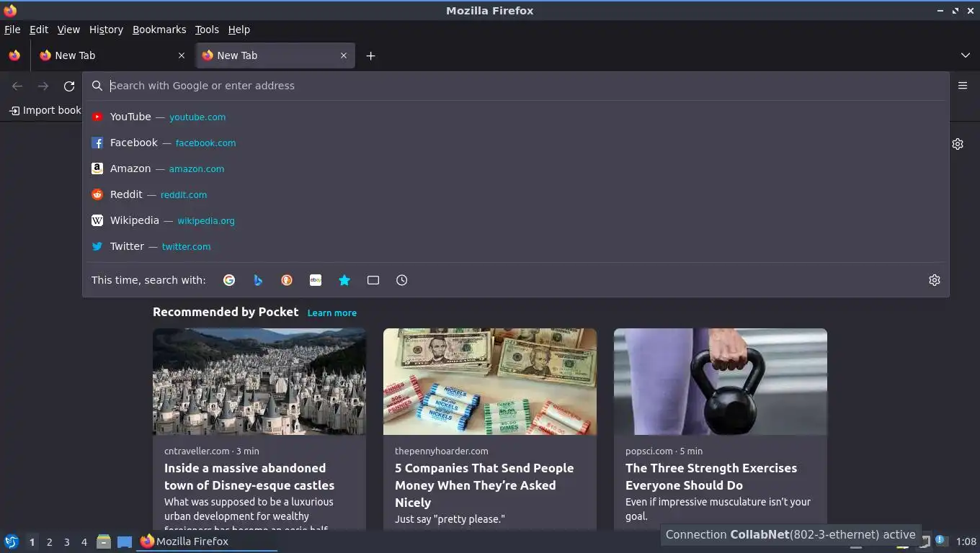Switch to workspace 3 in taskbar
Screen dimensions: 980x553
click(x=66, y=541)
